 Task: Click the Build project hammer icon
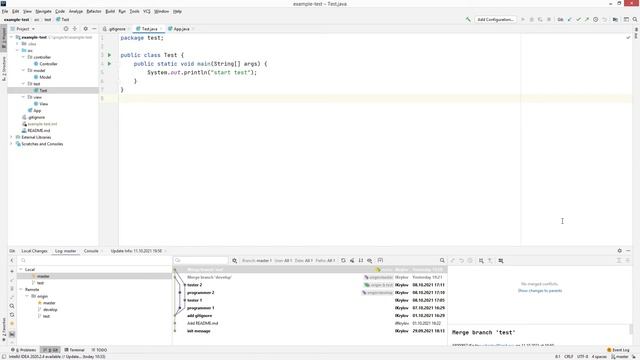[x=468, y=20]
